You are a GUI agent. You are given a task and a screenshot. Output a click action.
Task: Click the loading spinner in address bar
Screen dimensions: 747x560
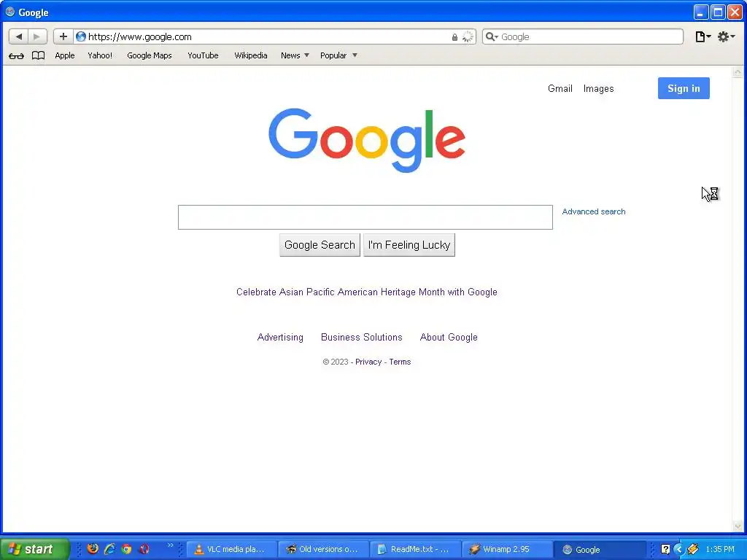(468, 36)
